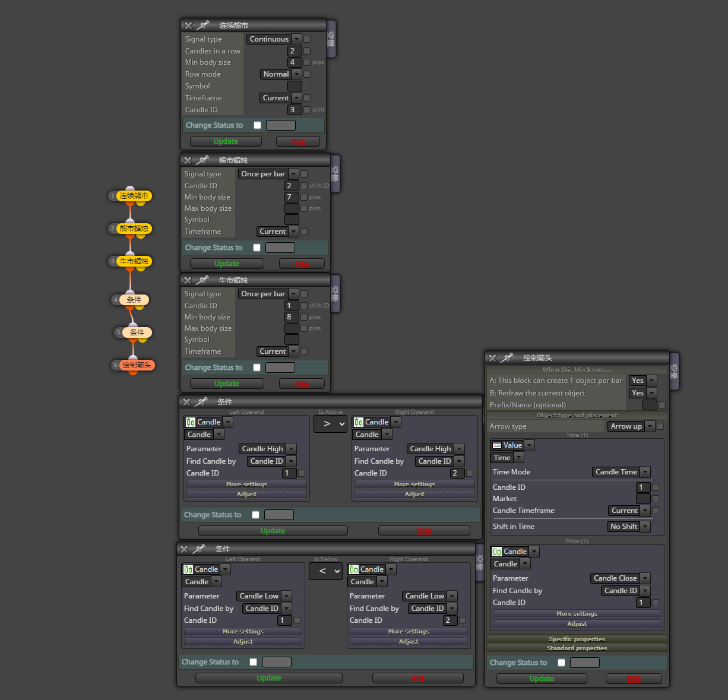Close the 熊市蜡烛 panel with its X icon
Image resolution: width=728 pixels, height=700 pixels.
pos(188,160)
